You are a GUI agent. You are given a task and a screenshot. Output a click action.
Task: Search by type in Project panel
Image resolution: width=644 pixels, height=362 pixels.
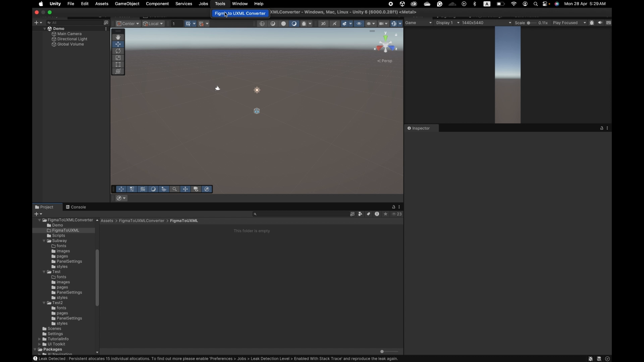coord(360,214)
